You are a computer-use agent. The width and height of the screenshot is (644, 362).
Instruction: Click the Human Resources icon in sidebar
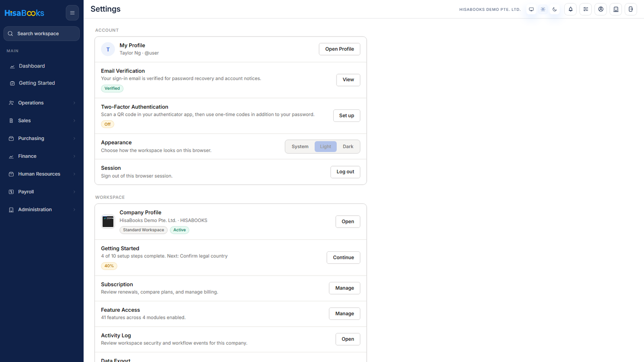pos(11,174)
